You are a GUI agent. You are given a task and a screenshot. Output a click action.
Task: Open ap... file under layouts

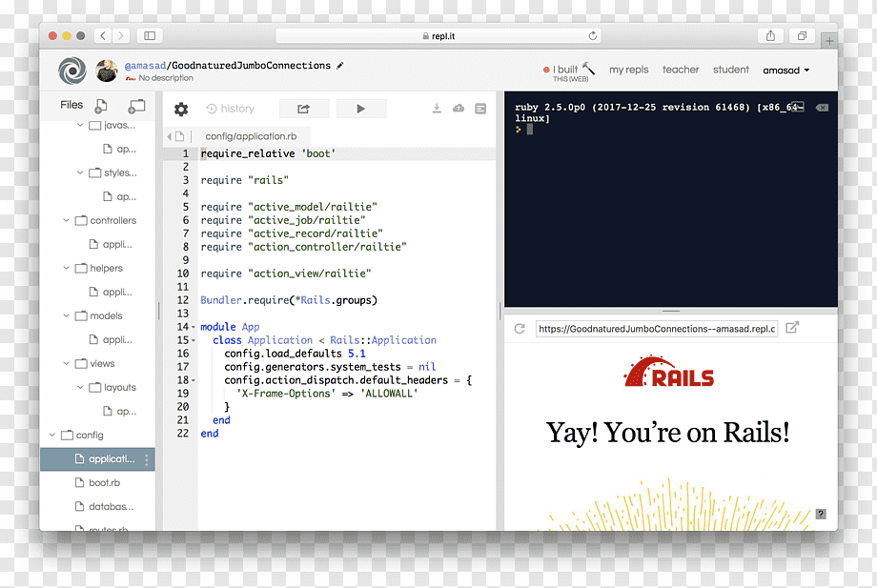tap(120, 411)
